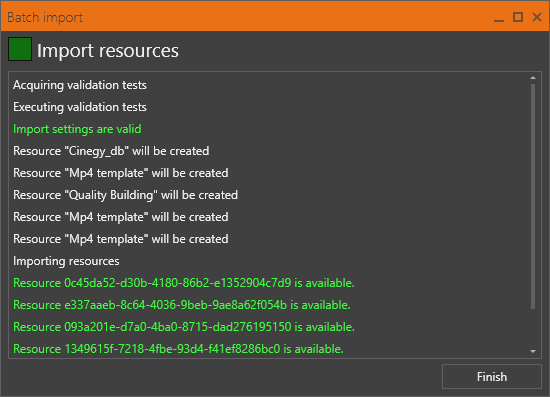The height and width of the screenshot is (397, 550).
Task: Maximize the Batch import window
Action: point(518,17)
